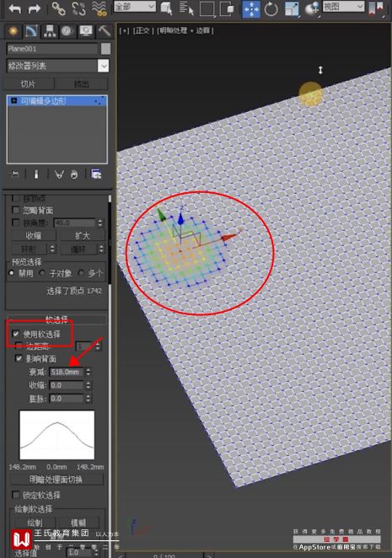Click the 循环 button
392x558 pixels.
(78, 249)
